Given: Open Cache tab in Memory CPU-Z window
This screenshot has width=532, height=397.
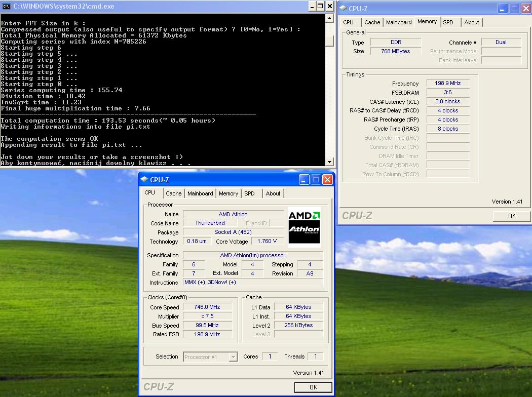Looking at the screenshot, I should click(372, 22).
